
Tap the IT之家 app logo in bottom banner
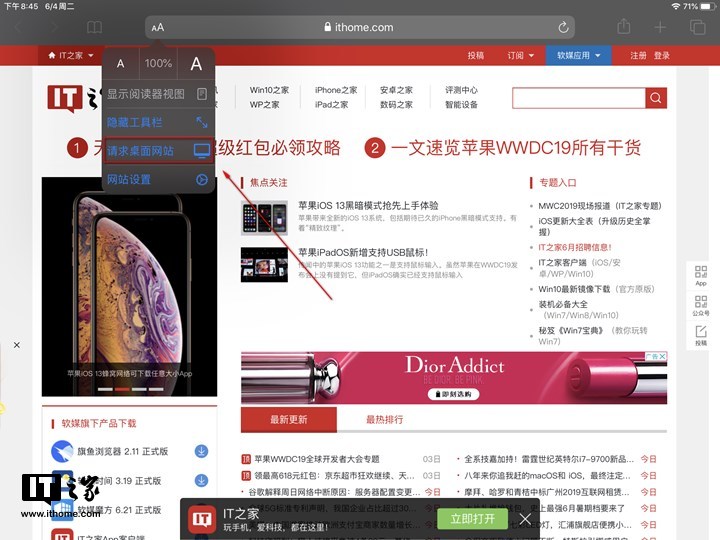coord(202,519)
